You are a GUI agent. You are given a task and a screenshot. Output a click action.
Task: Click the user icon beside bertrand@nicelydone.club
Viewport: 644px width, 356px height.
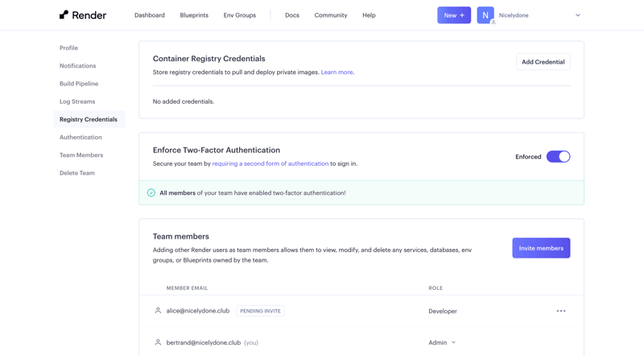(158, 342)
